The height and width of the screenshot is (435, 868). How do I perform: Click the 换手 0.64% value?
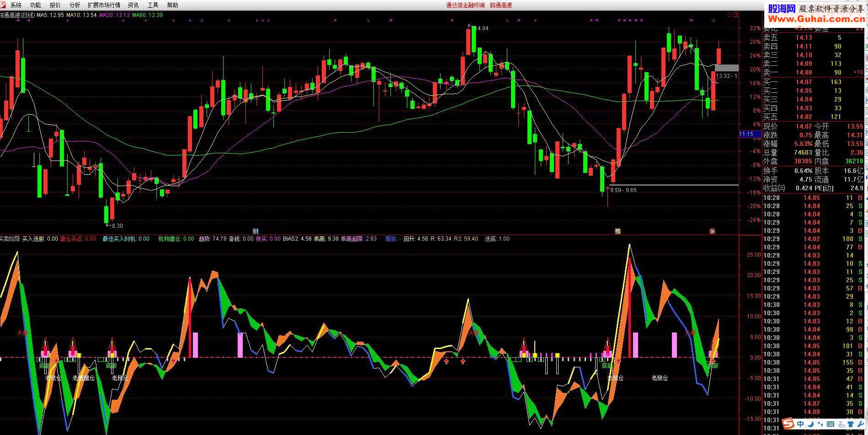point(802,171)
